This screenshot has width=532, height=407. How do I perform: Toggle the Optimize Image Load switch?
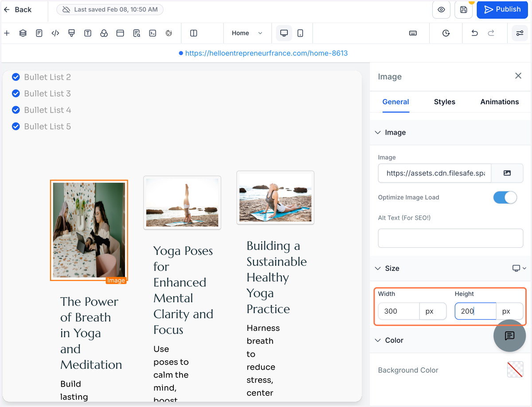coord(505,197)
